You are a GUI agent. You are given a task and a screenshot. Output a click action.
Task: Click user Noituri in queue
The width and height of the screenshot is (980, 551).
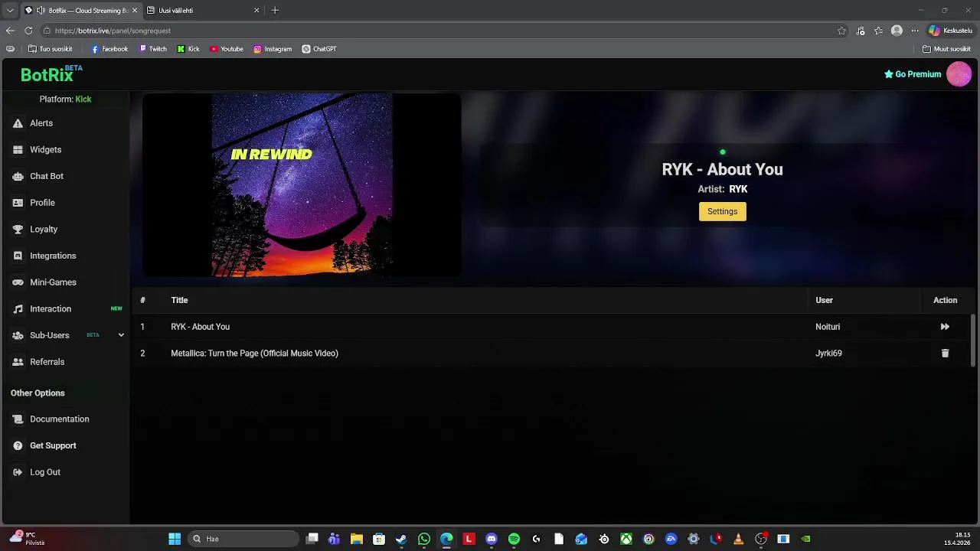[x=828, y=327]
